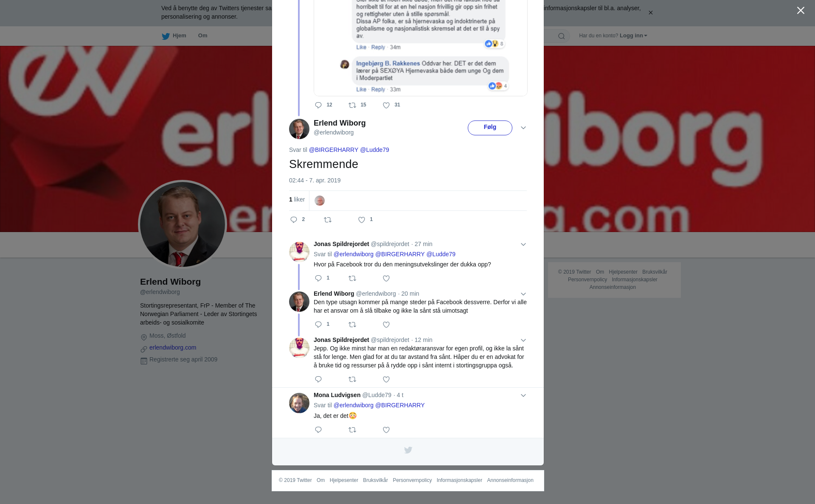The width and height of the screenshot is (815, 504).
Task: Like Mona Ludvigsen's "Ja, det er det" reply
Action: click(x=386, y=430)
